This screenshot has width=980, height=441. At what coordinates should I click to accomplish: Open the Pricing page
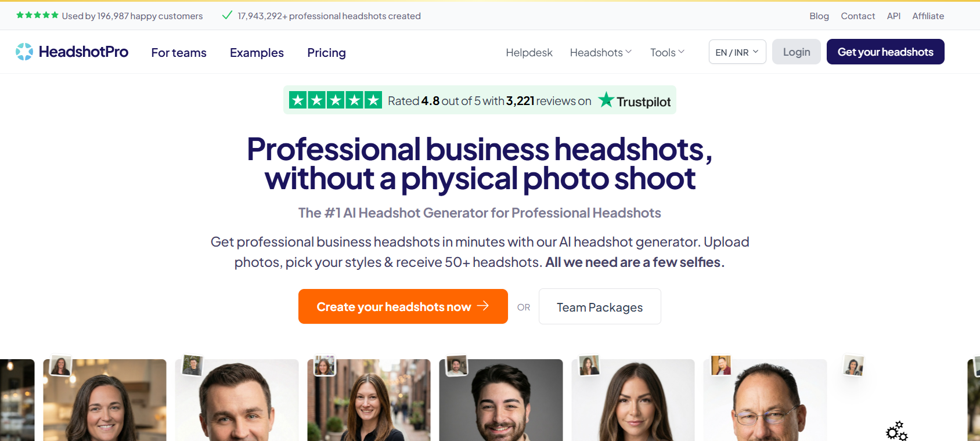click(x=326, y=53)
